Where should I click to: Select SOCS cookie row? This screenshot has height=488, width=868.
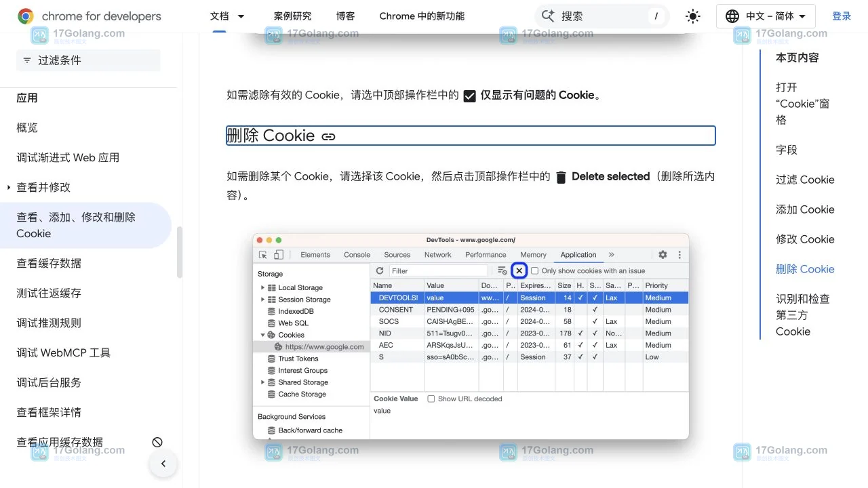coord(530,321)
